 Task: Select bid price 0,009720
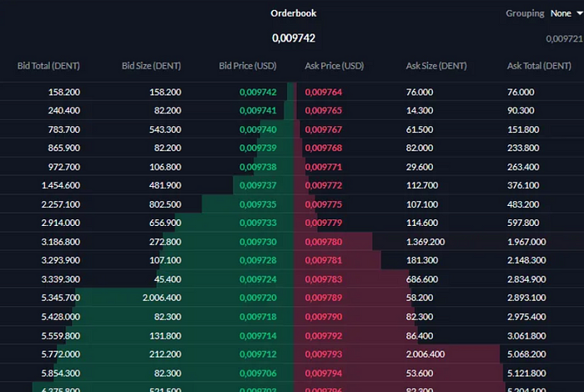tap(258, 298)
